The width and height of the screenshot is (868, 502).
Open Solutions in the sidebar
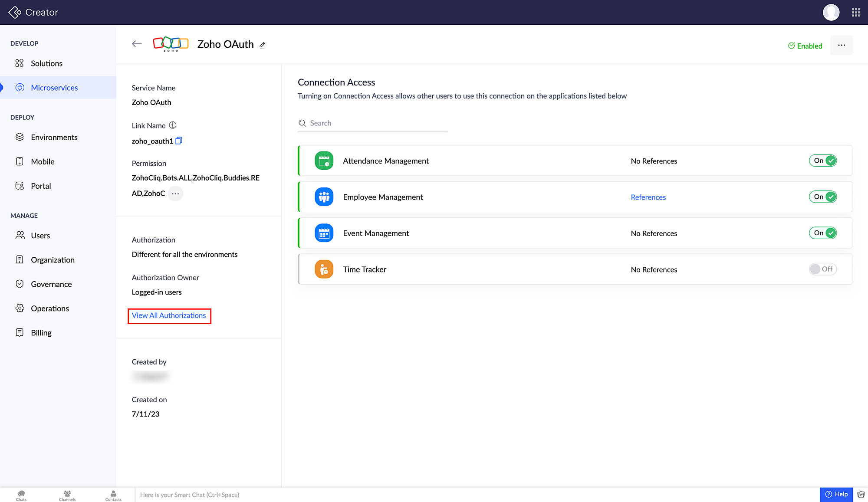click(x=46, y=63)
